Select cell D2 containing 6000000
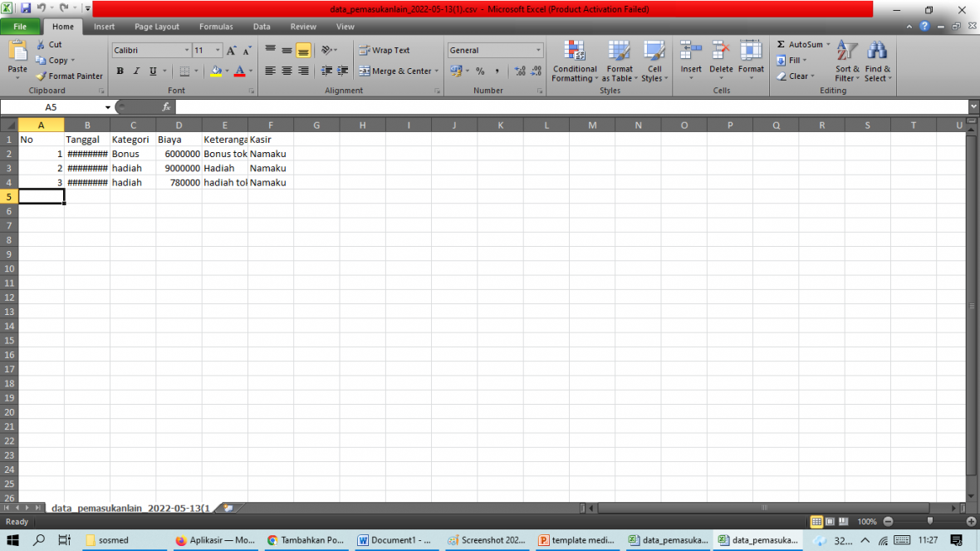Image resolution: width=980 pixels, height=551 pixels. pyautogui.click(x=179, y=154)
